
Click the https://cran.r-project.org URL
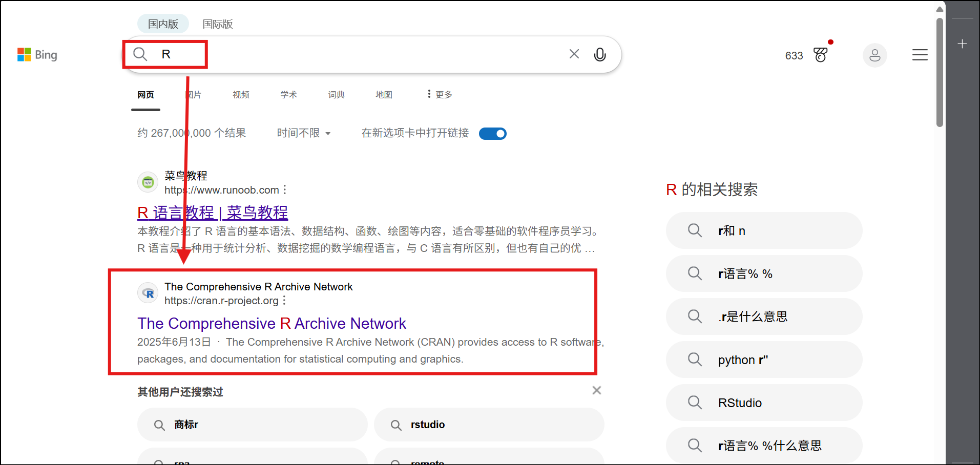click(x=221, y=301)
